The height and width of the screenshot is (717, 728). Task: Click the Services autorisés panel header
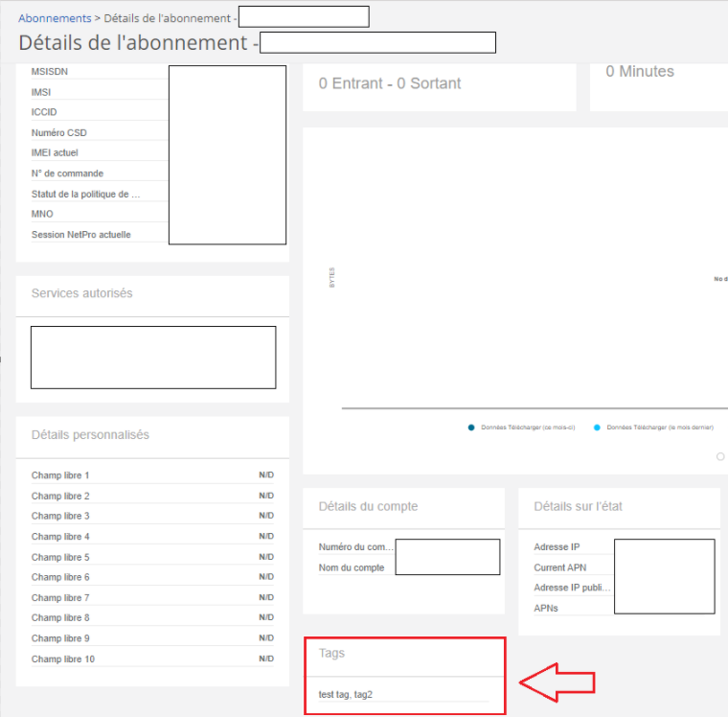pos(82,293)
